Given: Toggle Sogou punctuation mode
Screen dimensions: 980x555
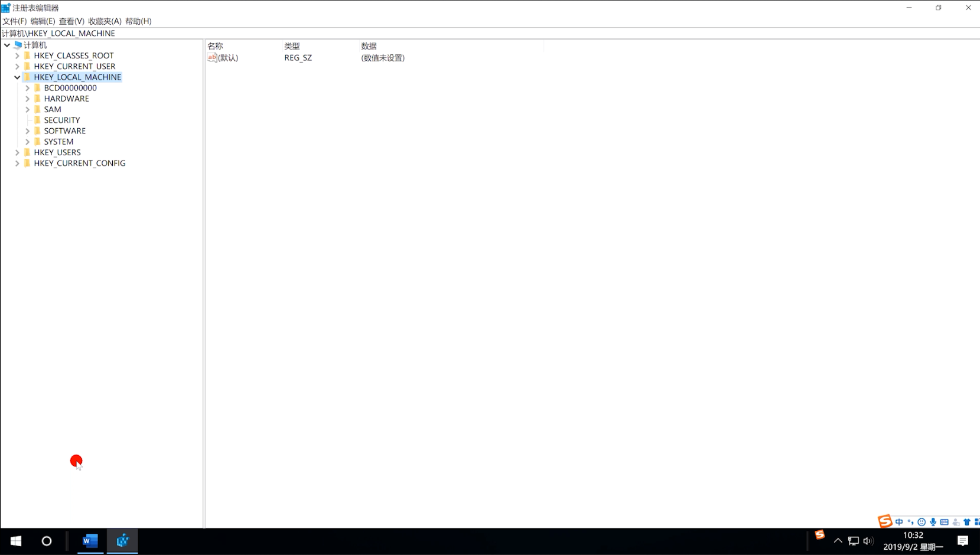Looking at the screenshot, I should [x=910, y=522].
